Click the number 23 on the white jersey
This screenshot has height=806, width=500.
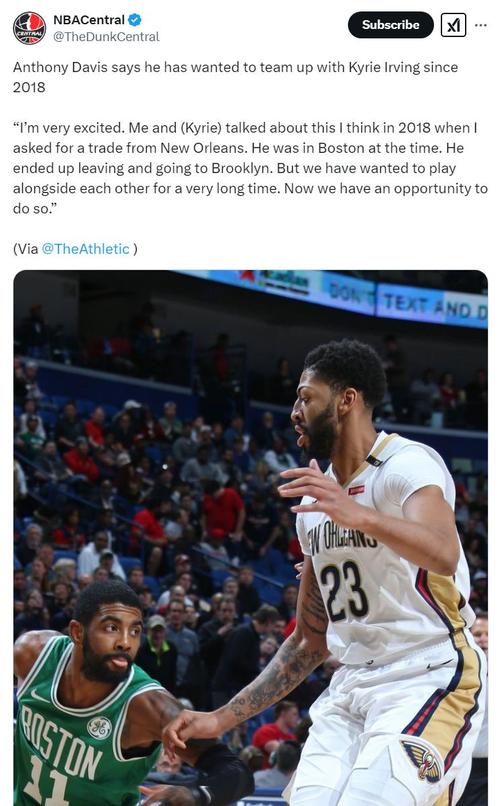pyautogui.click(x=343, y=592)
